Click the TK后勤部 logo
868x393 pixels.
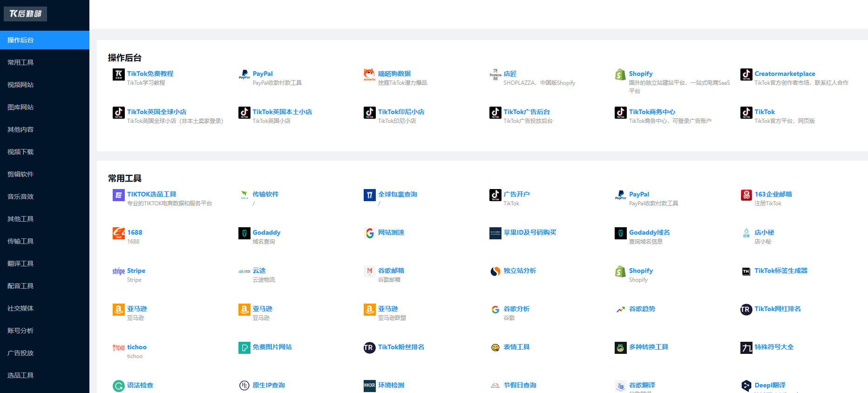pyautogui.click(x=25, y=14)
